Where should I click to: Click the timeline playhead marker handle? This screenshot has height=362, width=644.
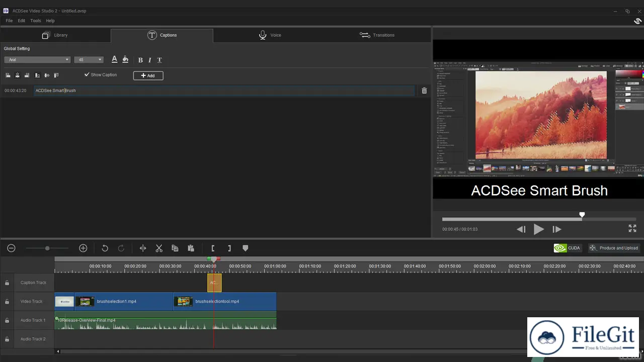coord(214,259)
